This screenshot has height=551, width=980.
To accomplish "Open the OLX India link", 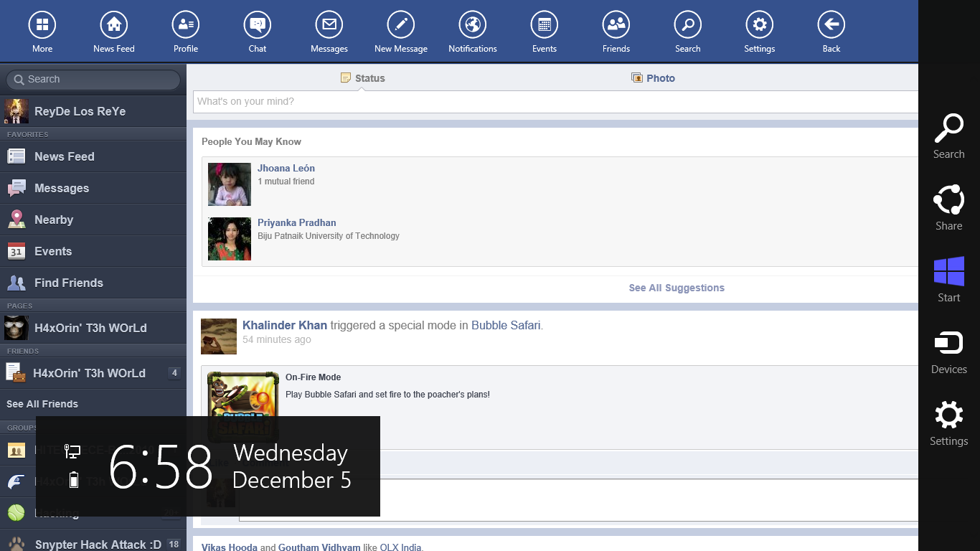I will click(400, 547).
